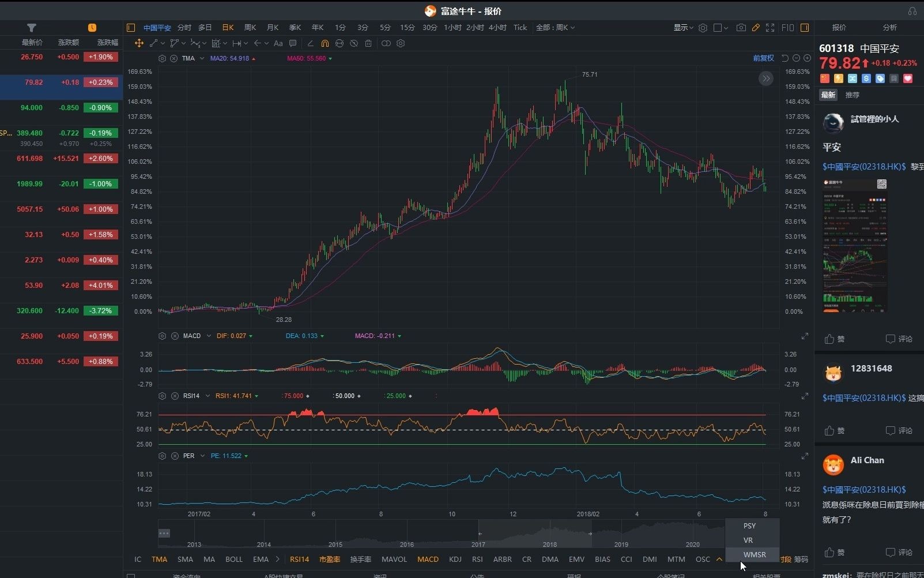Viewport: 924px width, 578px height.
Task: Select the drawing pencil tool
Action: 756,27
